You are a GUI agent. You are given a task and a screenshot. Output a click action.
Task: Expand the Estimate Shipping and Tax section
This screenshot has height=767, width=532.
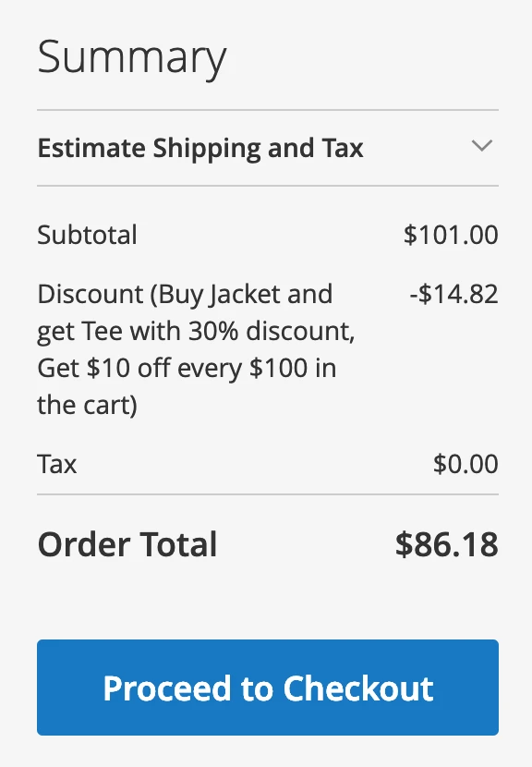click(x=268, y=147)
